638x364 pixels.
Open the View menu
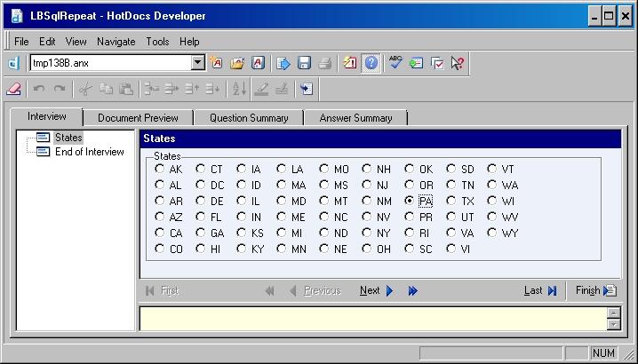[x=76, y=42]
